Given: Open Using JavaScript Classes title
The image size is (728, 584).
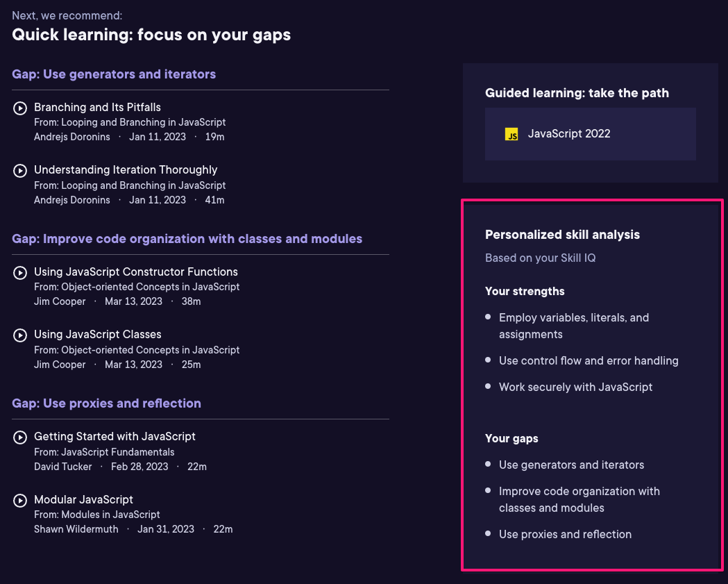Looking at the screenshot, I should click(97, 335).
